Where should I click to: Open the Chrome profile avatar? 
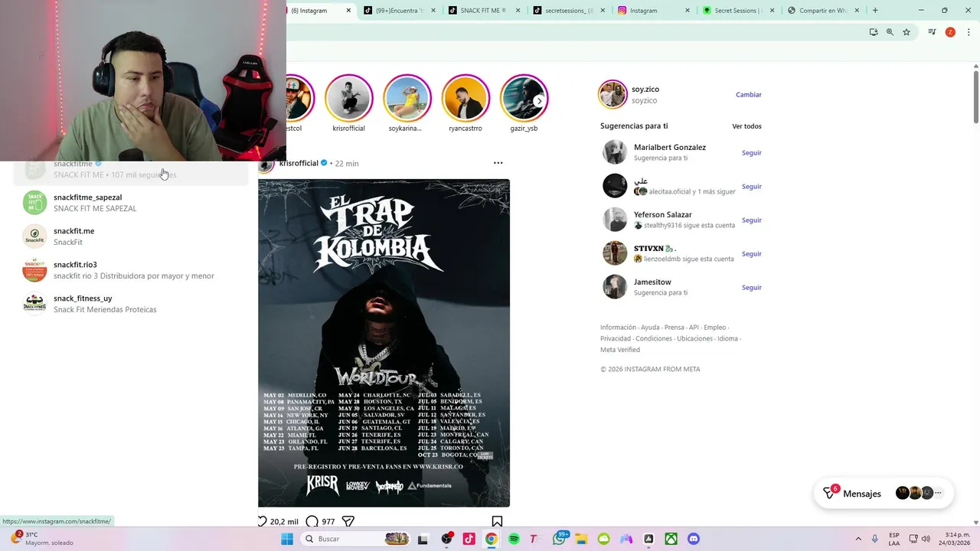950,32
